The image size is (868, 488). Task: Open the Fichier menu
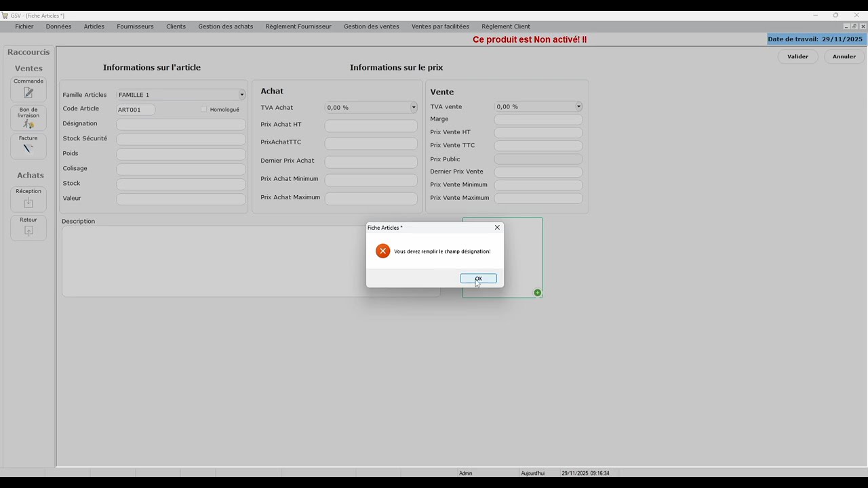(24, 26)
